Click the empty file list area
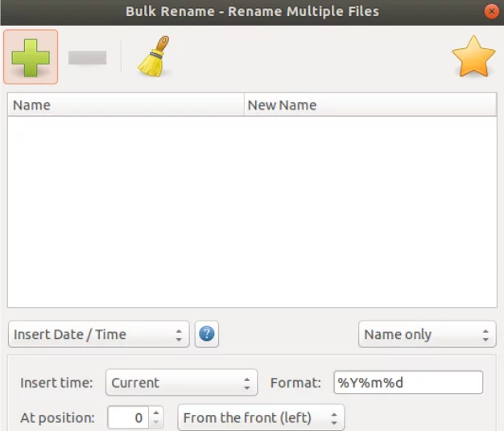504x431 pixels. tap(251, 211)
